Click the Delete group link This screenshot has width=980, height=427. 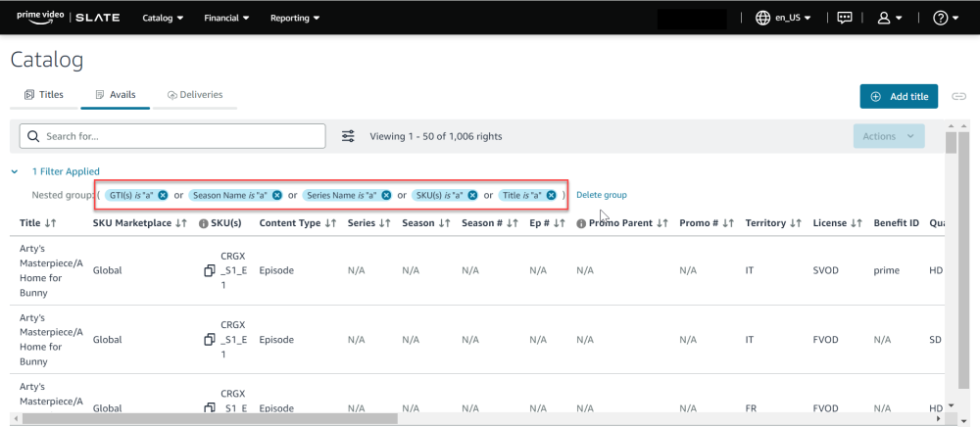tap(601, 195)
